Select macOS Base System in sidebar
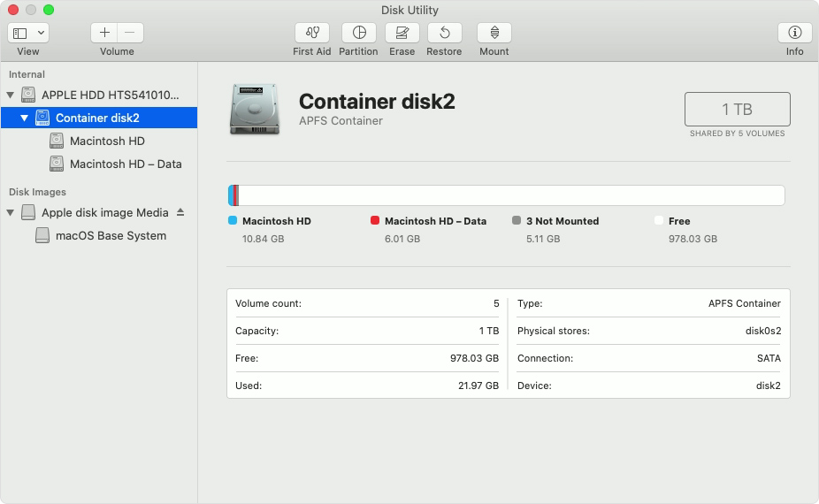 (x=99, y=235)
